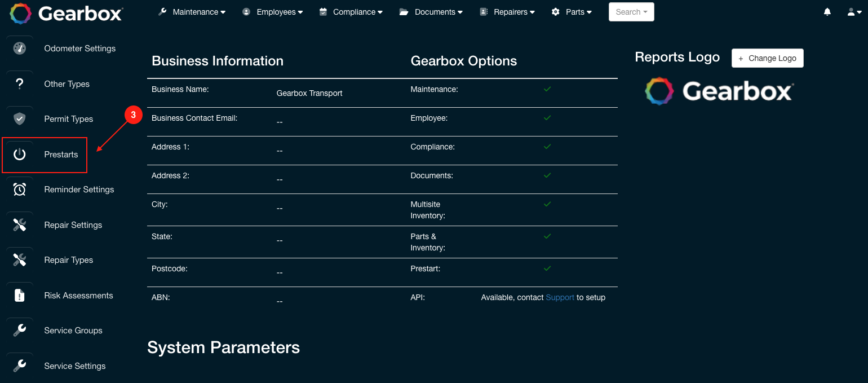This screenshot has width=868, height=383.
Task: Click the Maintenance option green checkmark
Action: (547, 89)
